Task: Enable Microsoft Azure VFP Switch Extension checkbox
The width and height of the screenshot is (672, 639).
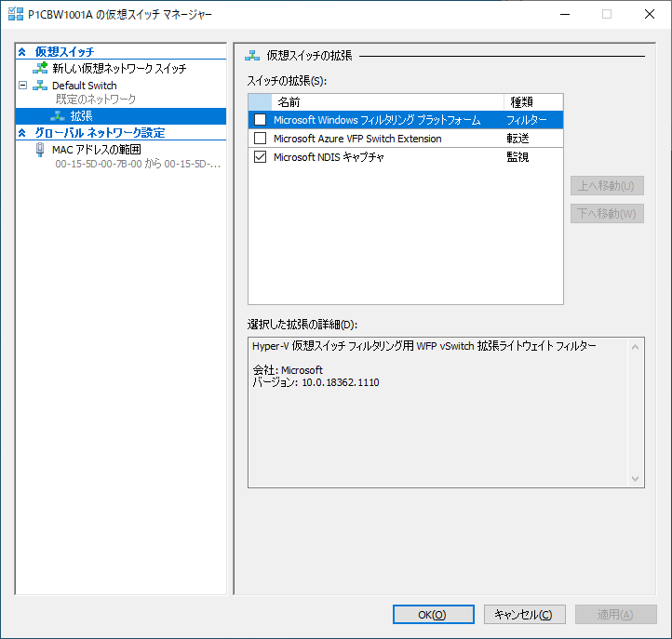Action: pyautogui.click(x=260, y=139)
